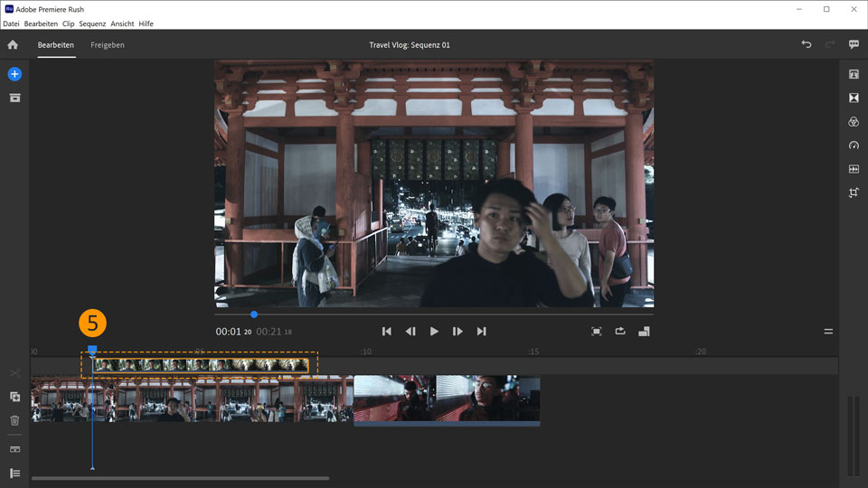This screenshot has width=868, height=488.
Task: Jump to next edit point
Action: tap(481, 332)
